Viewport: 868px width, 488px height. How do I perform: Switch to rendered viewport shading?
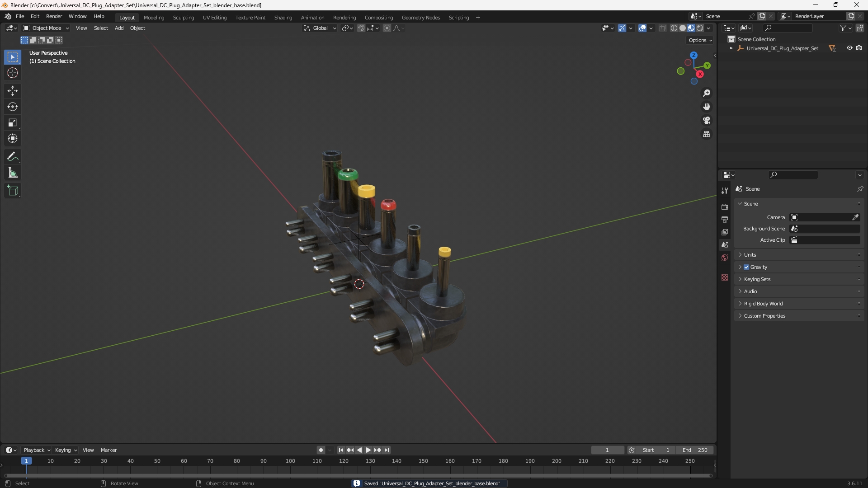pos(700,28)
